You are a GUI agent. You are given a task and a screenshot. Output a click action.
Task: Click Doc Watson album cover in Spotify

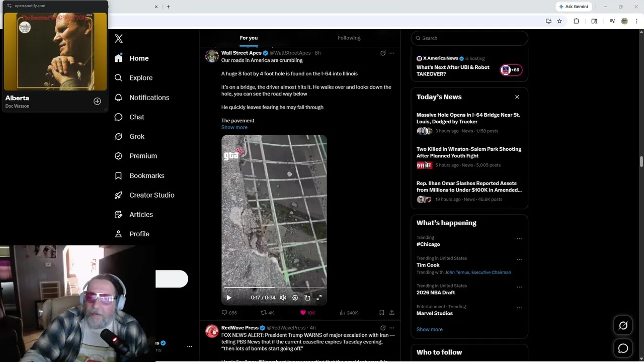[55, 51]
